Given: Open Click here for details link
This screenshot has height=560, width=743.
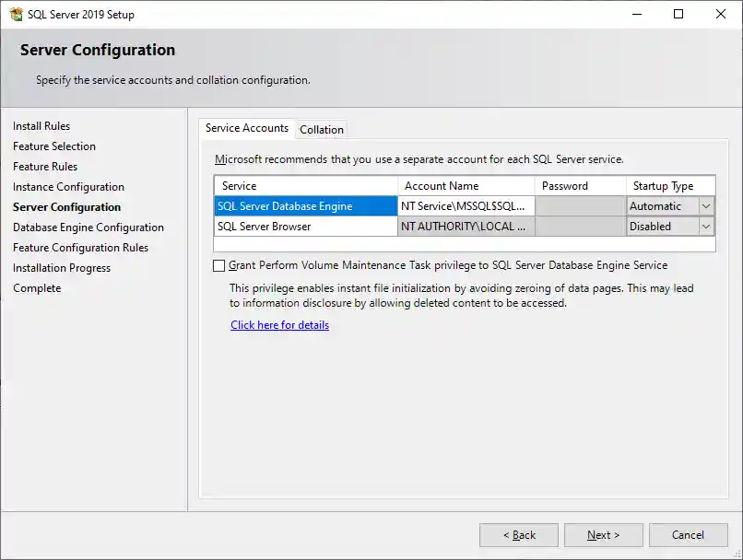Looking at the screenshot, I should [x=279, y=325].
